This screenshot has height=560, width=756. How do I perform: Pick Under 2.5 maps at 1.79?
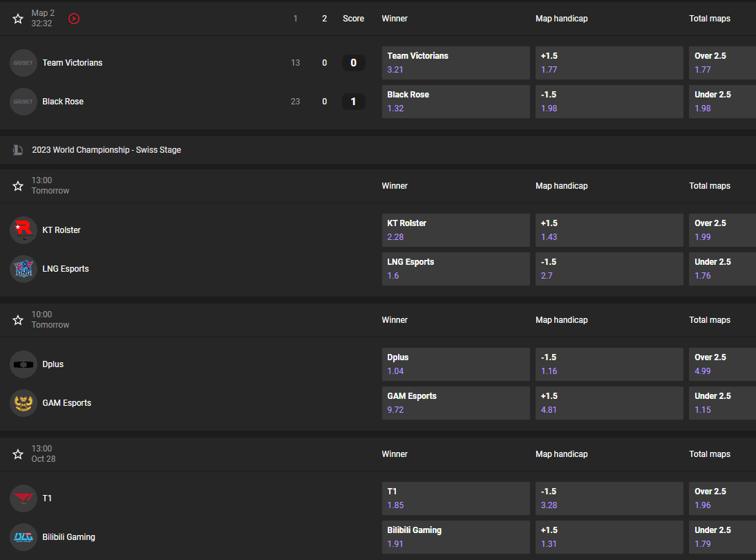point(722,537)
